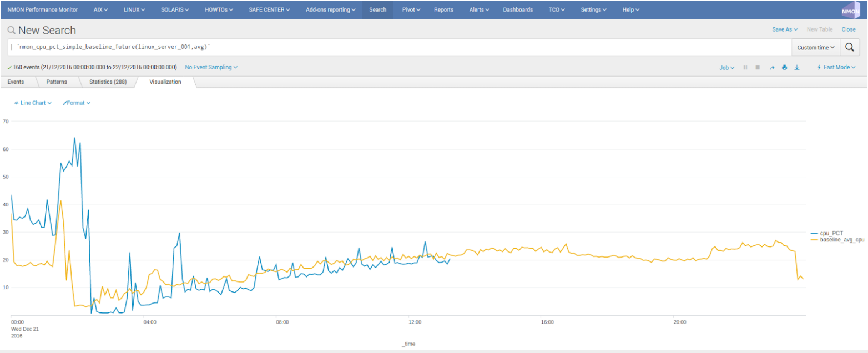Screen dimensions: 868x353
Task: Expand the Fast Mode search mode menu
Action: pos(836,67)
